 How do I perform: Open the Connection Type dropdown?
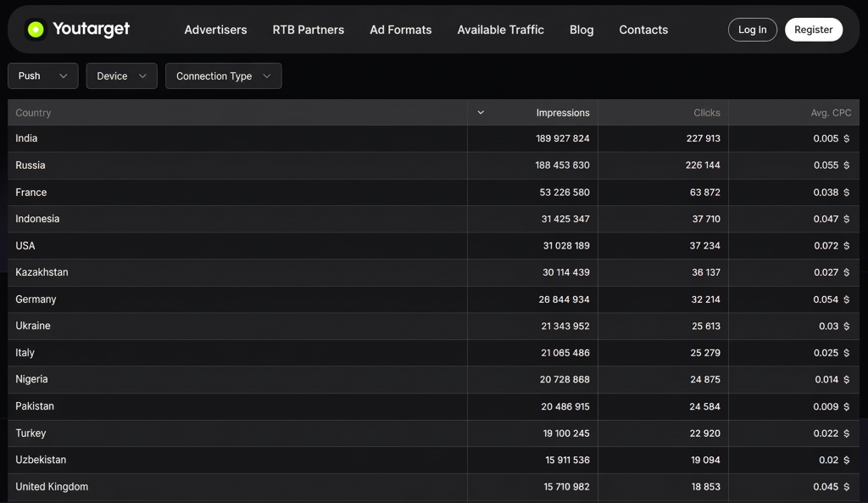point(224,75)
